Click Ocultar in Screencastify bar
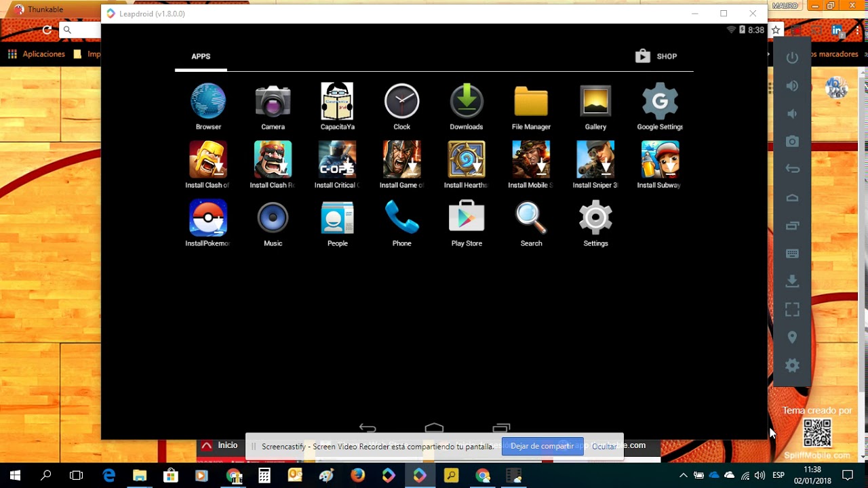The width and height of the screenshot is (868, 488). (x=604, y=446)
